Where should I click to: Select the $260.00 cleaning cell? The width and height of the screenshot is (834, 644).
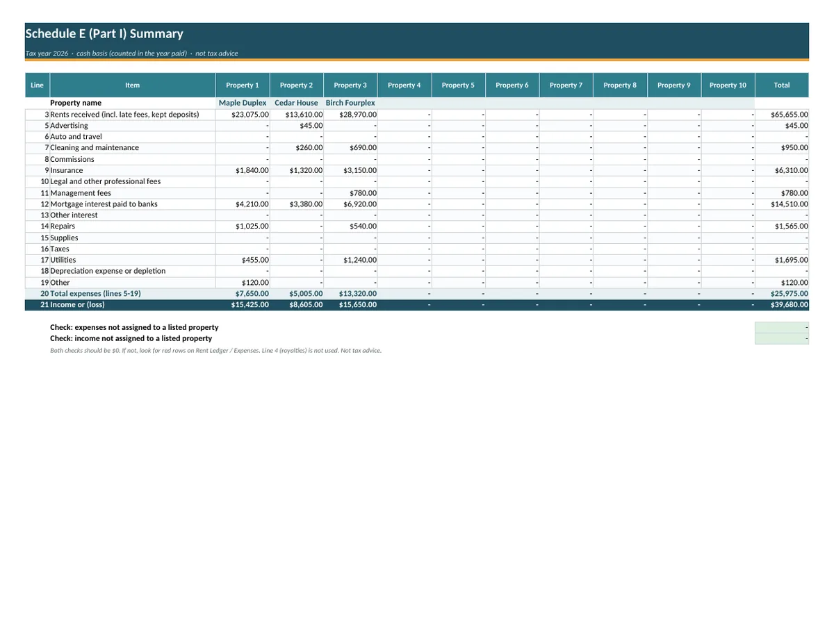point(297,148)
